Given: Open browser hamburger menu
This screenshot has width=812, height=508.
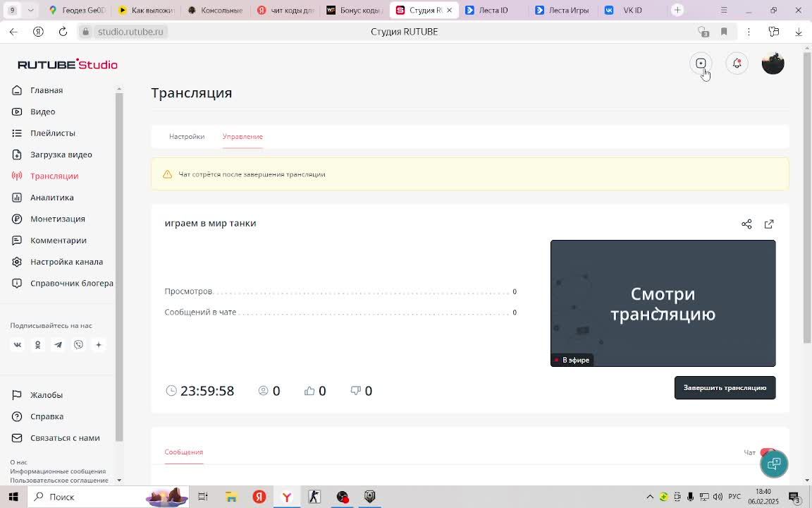Looking at the screenshot, I should pyautogui.click(x=723, y=10).
